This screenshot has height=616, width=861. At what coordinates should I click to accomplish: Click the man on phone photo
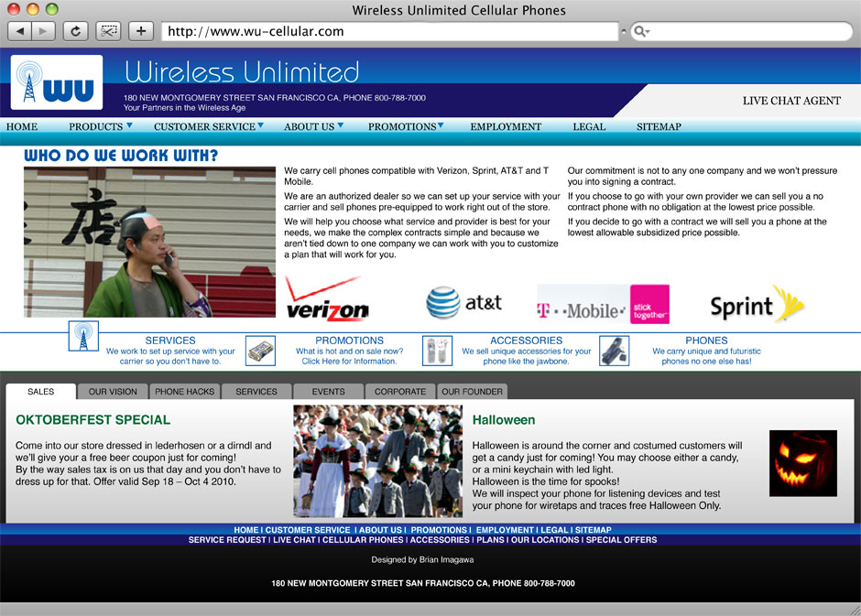click(149, 242)
